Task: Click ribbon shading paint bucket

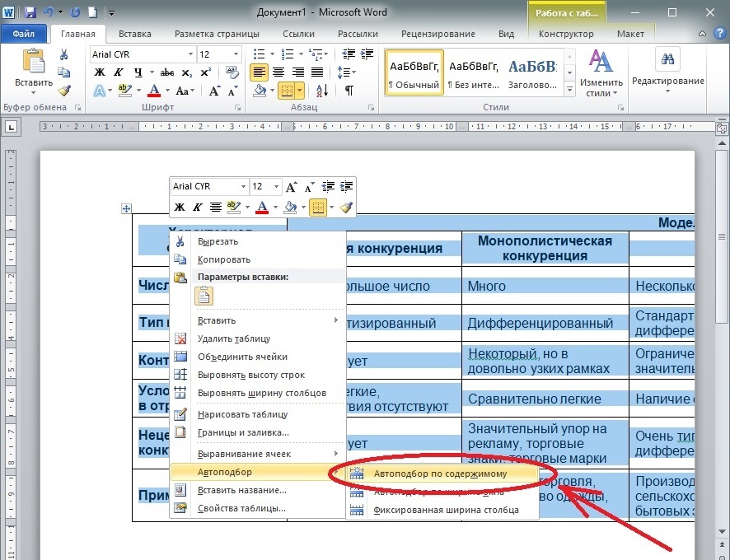Action: coord(260,91)
